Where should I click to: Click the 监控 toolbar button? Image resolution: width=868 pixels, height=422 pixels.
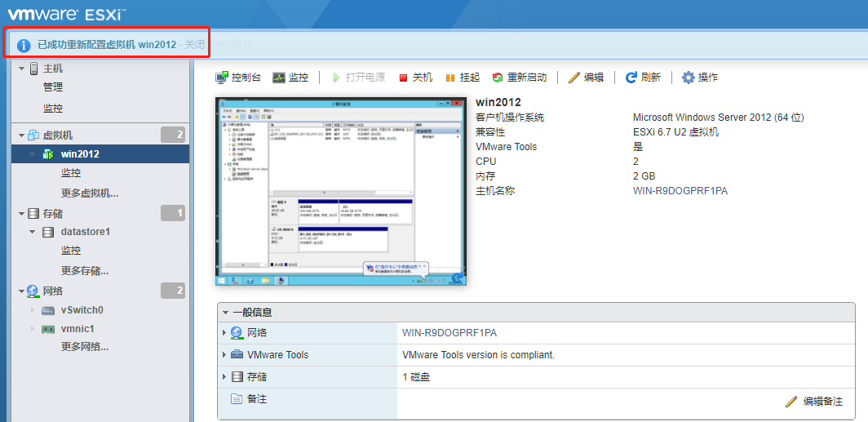(290, 78)
